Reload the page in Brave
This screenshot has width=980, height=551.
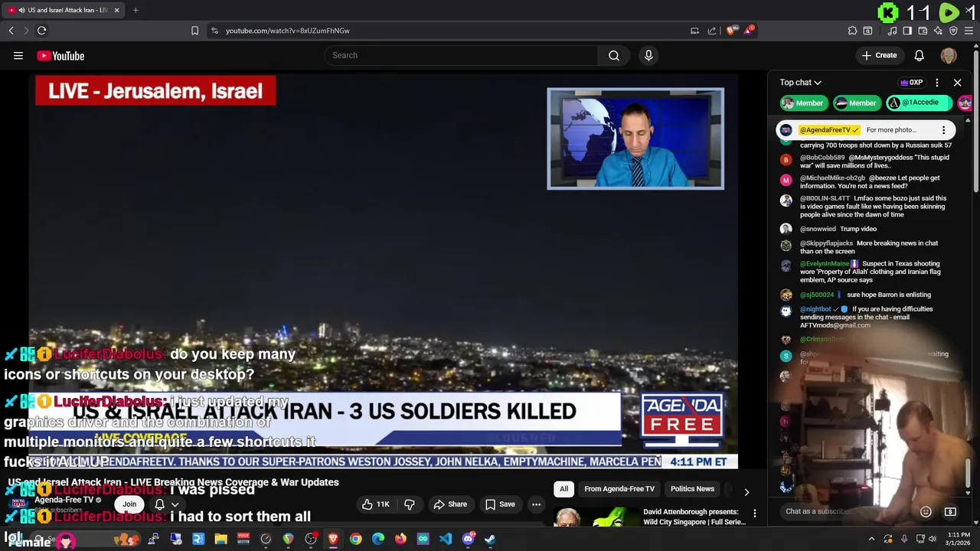tap(41, 31)
